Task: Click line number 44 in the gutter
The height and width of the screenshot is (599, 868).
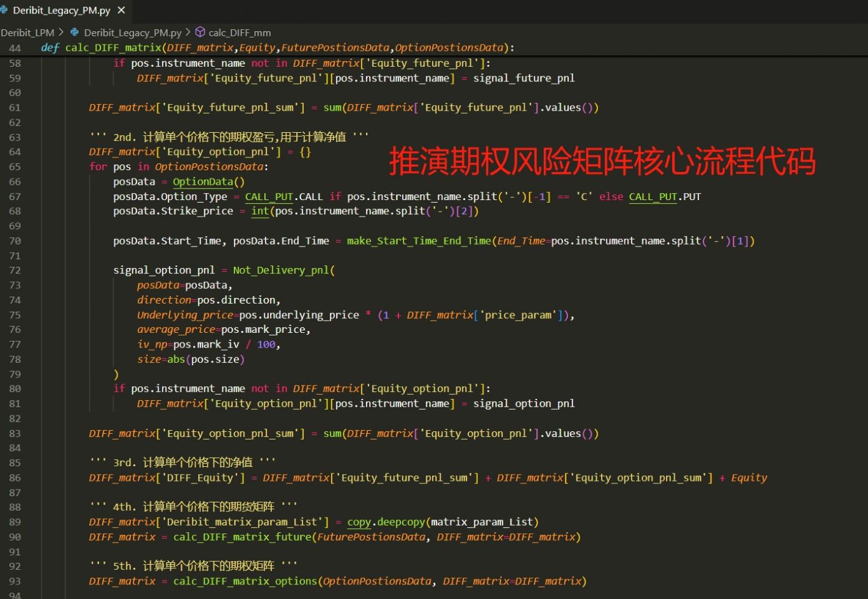Action: [x=15, y=48]
